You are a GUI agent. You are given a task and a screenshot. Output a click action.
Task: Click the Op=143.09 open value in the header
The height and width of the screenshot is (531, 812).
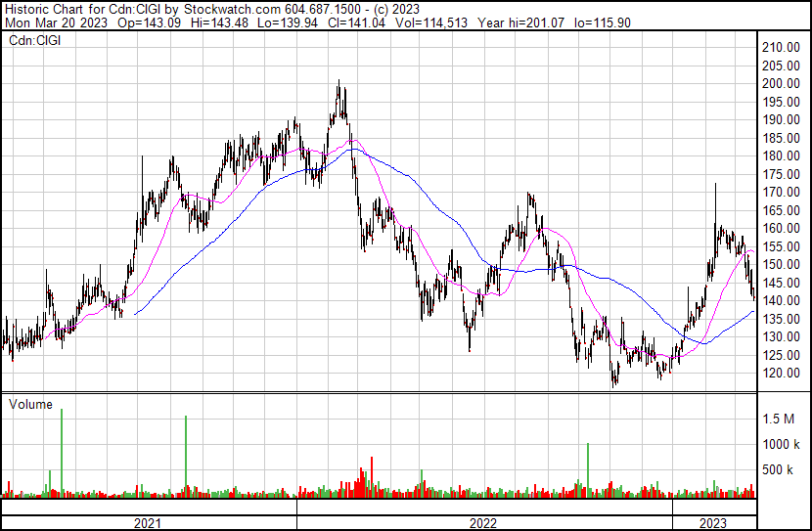[146, 22]
